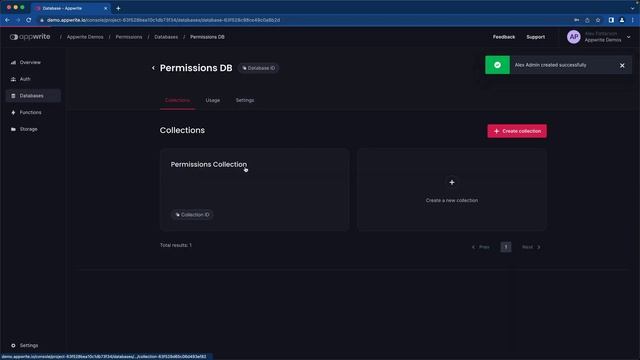This screenshot has height=360, width=640.
Task: Click the AP avatar
Action: coord(573,37)
